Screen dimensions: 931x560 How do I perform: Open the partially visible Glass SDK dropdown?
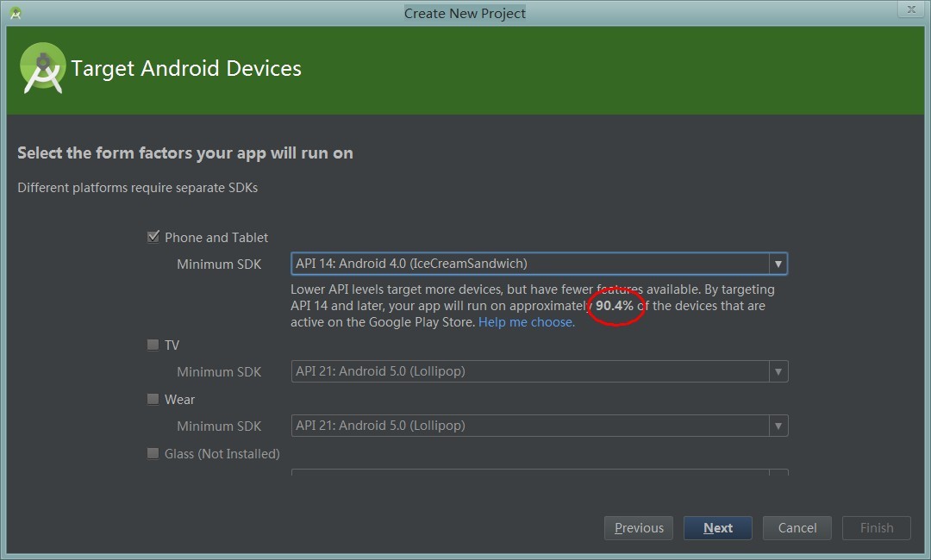click(539, 472)
